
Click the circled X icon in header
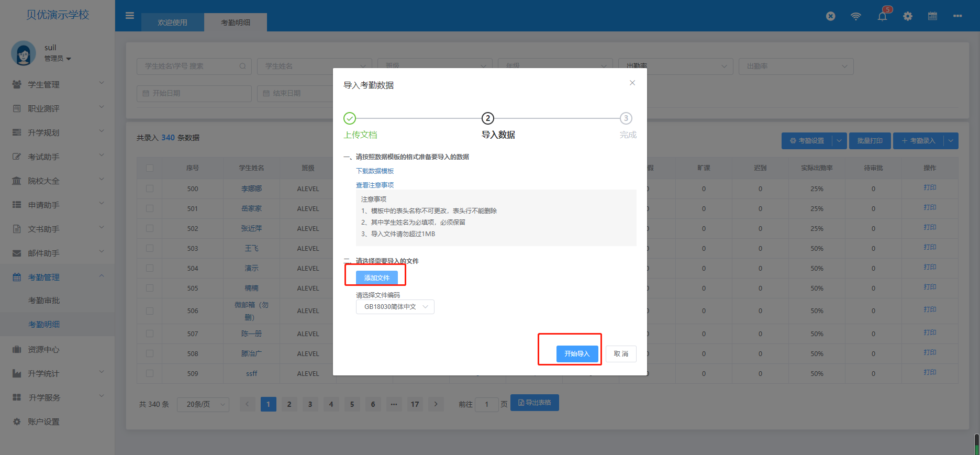[831, 16]
